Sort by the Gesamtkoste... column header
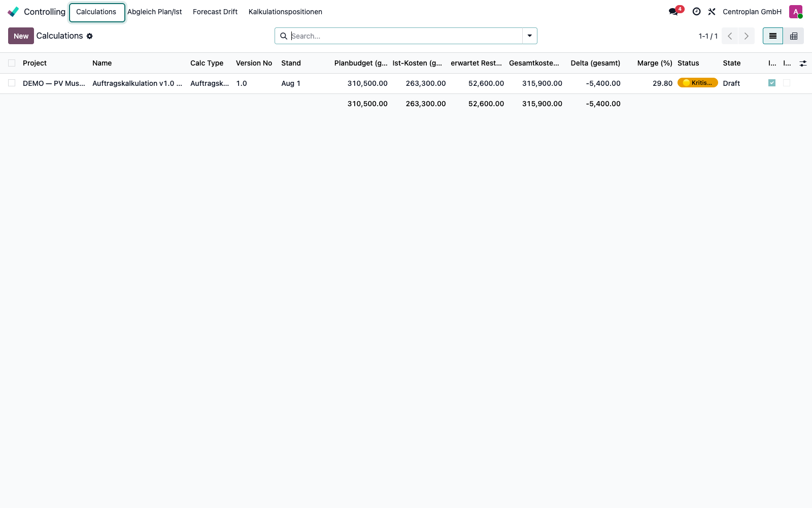 (534, 63)
